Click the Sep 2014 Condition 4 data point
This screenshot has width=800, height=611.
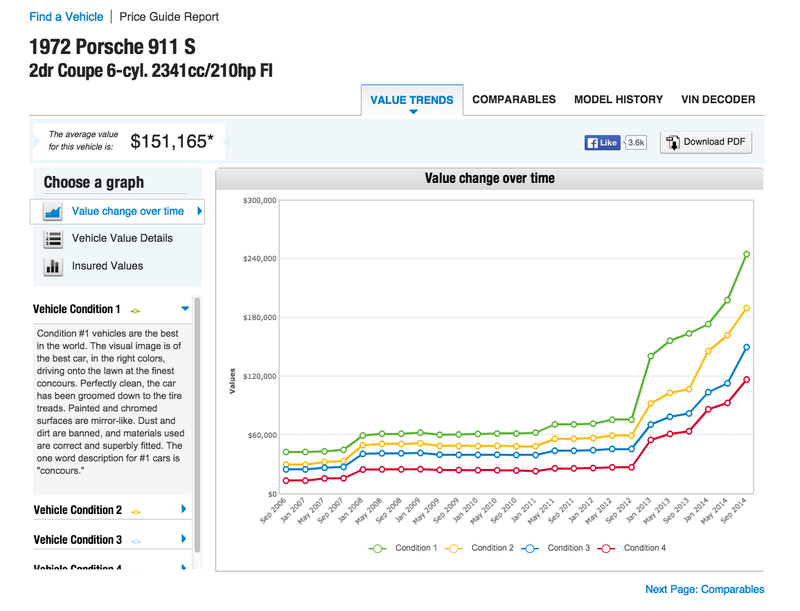click(x=746, y=379)
